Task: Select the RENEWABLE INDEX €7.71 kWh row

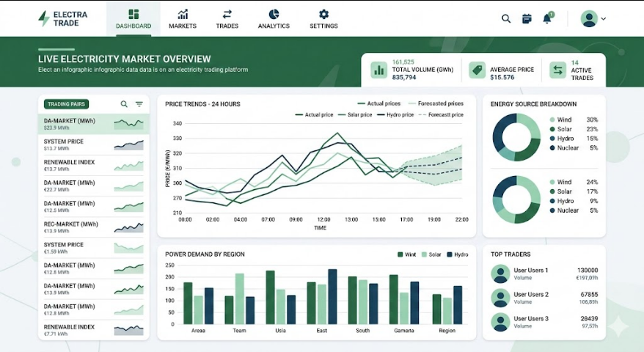Action: pos(94,330)
